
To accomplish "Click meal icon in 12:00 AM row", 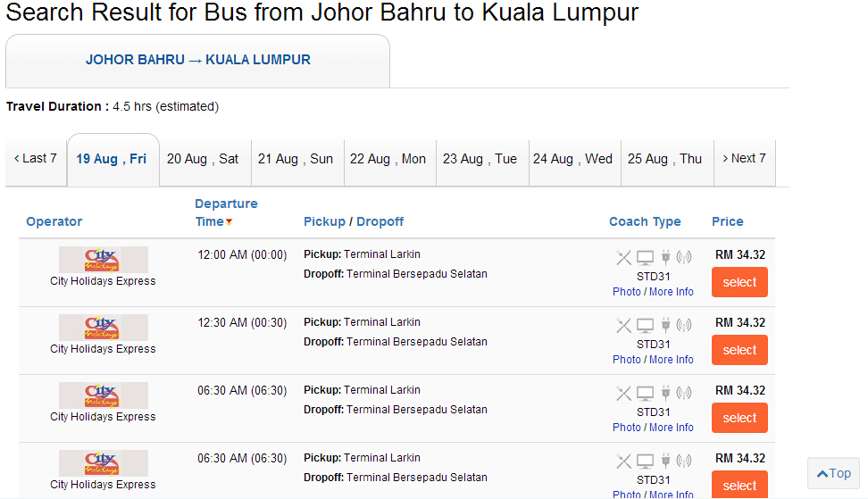I will [623, 257].
